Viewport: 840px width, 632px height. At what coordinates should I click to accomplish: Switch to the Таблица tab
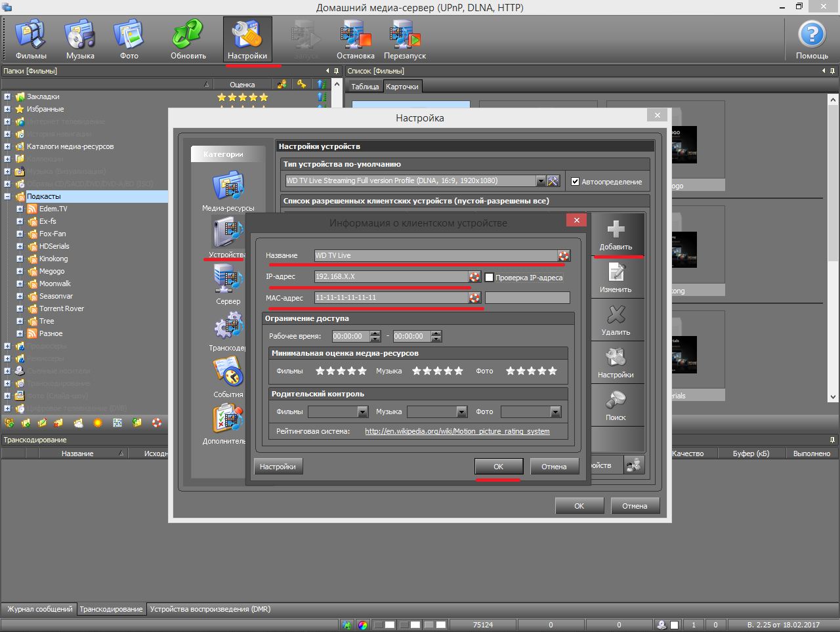365,87
